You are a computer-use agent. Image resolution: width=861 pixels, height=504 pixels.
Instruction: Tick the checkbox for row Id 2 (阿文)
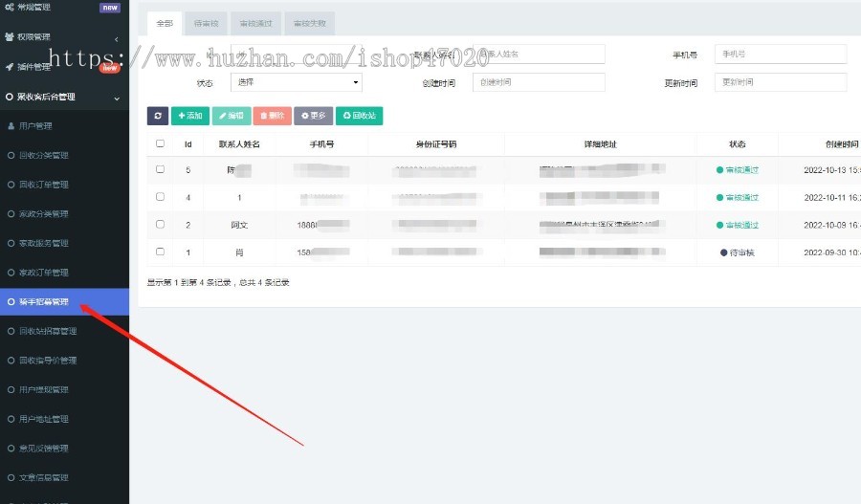[x=161, y=224]
